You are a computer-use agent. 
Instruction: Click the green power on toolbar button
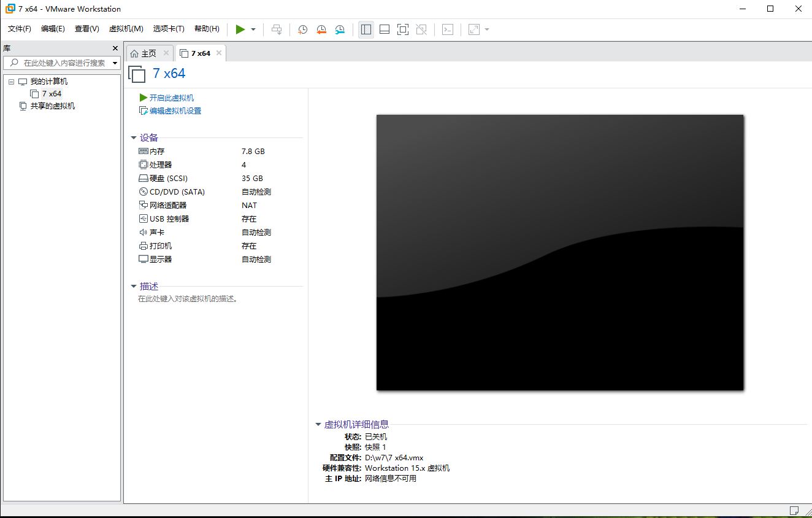coord(240,29)
